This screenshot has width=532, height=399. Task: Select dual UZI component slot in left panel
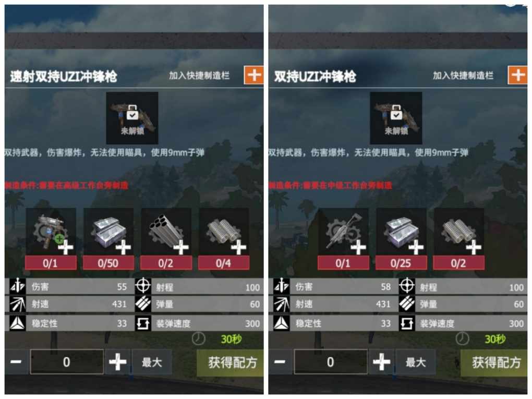point(51,239)
